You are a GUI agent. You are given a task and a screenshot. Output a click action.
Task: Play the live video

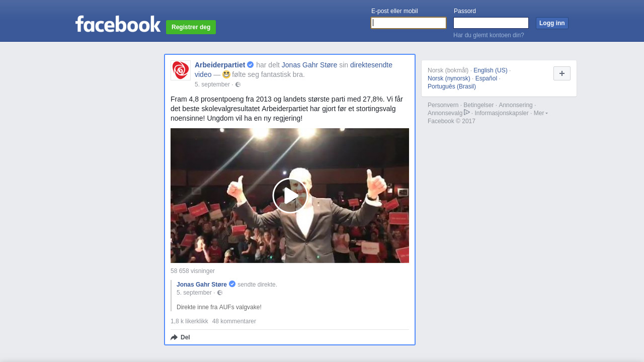[290, 196]
